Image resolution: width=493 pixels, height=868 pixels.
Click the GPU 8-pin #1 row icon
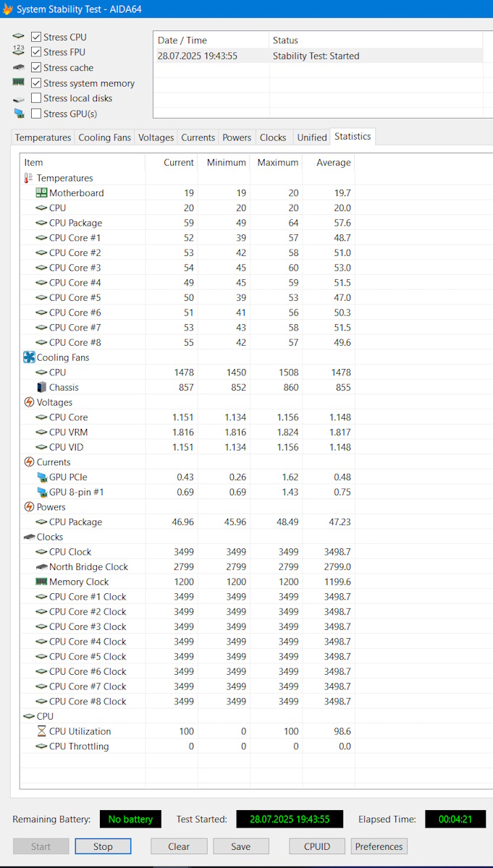coord(41,492)
